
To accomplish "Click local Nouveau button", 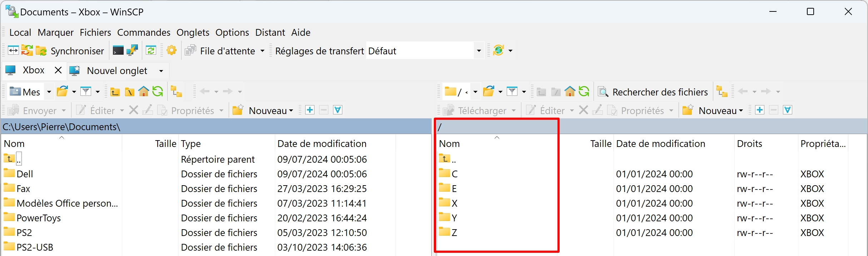I will (x=263, y=110).
